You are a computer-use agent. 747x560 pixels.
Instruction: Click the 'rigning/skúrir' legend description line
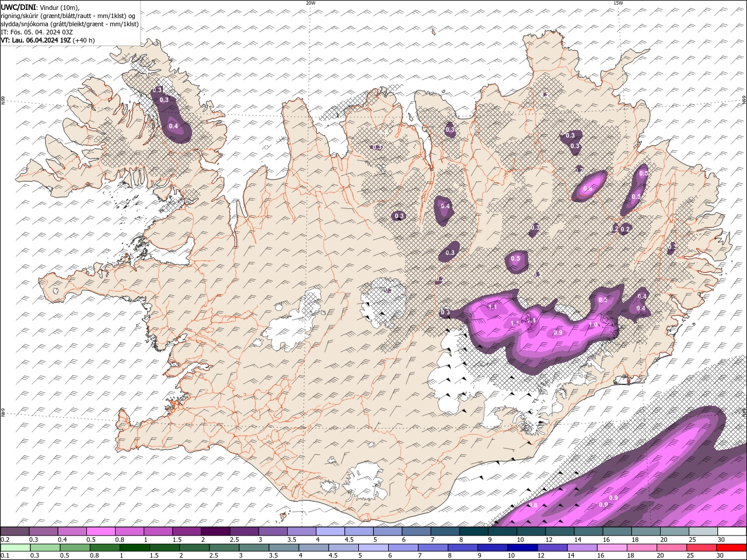[68, 16]
